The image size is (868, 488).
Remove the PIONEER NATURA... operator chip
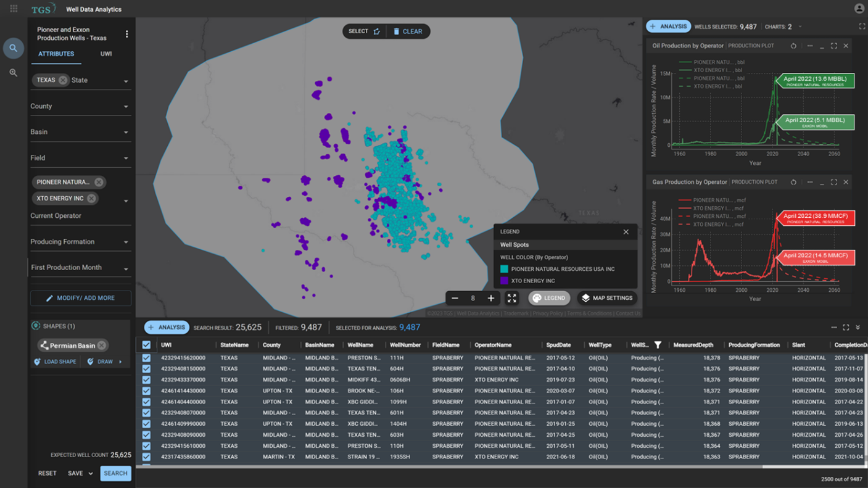pyautogui.click(x=99, y=182)
